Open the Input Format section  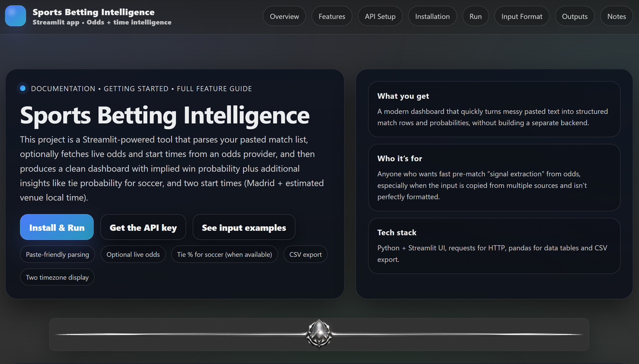(522, 16)
